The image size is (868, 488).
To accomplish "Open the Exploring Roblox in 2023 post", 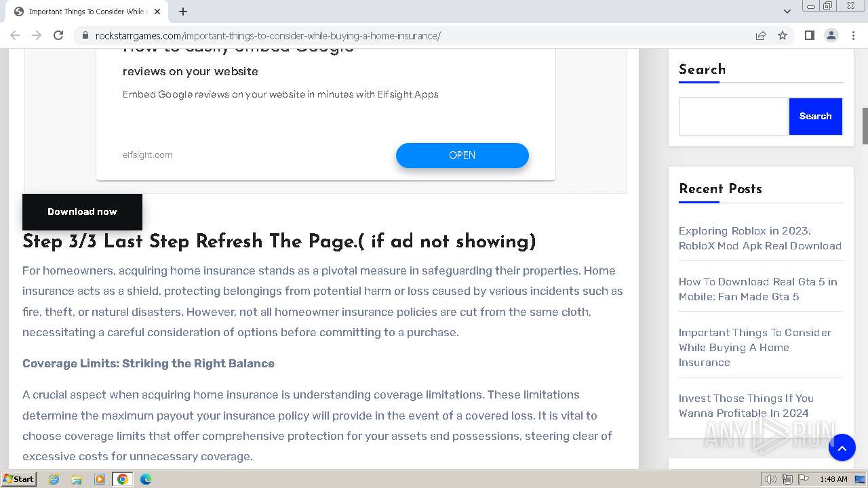I will coord(759,239).
